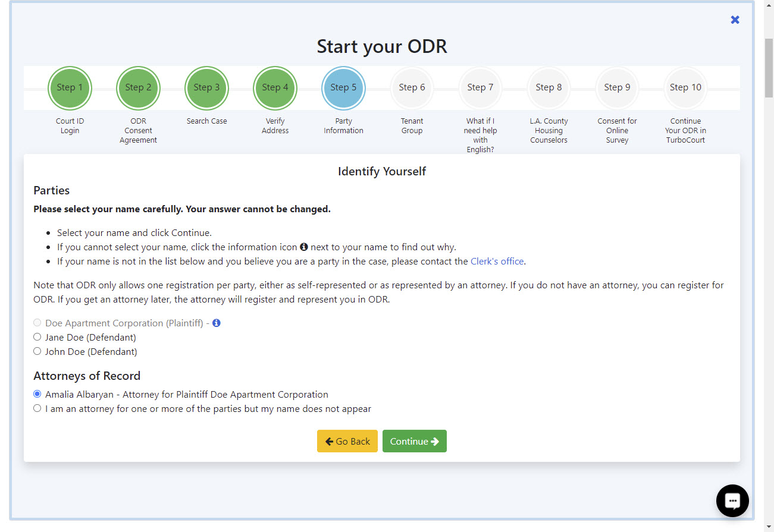Viewport: 774px width, 532px height.
Task: Click the Step 6 Tenant Group circle
Action: click(412, 87)
